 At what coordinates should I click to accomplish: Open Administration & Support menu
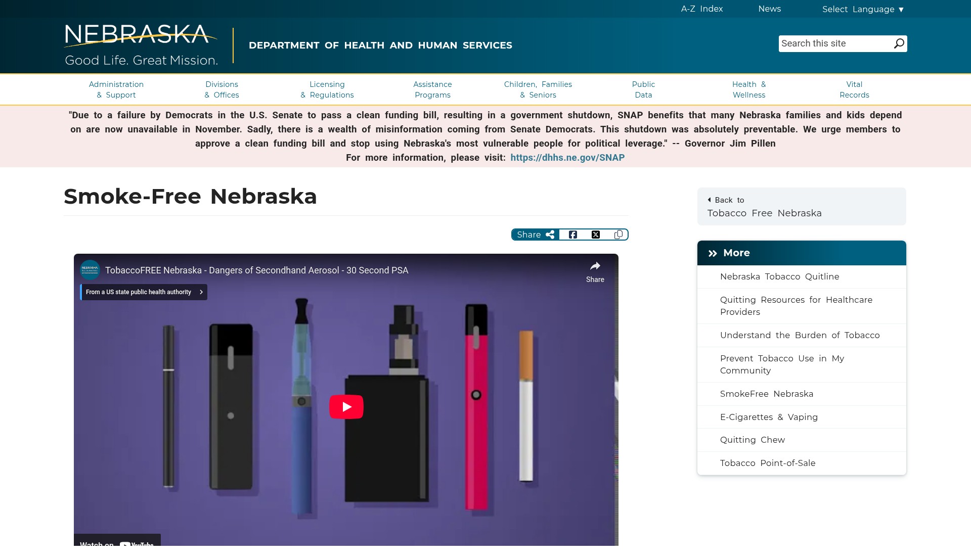(116, 89)
